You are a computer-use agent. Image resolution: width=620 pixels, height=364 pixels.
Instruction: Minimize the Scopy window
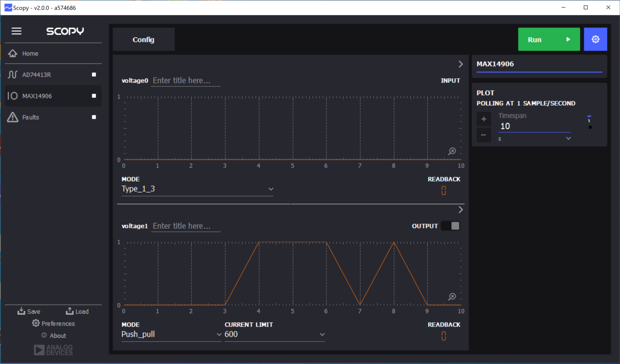click(x=563, y=7)
